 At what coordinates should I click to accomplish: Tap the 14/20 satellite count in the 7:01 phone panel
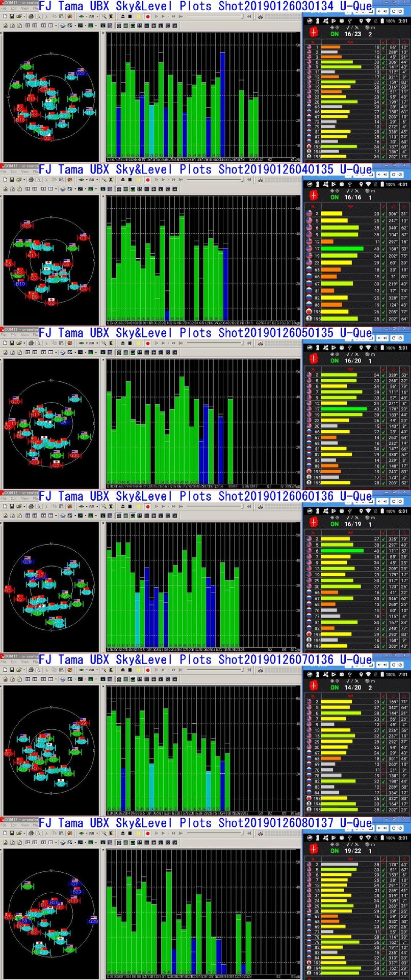pyautogui.click(x=353, y=688)
